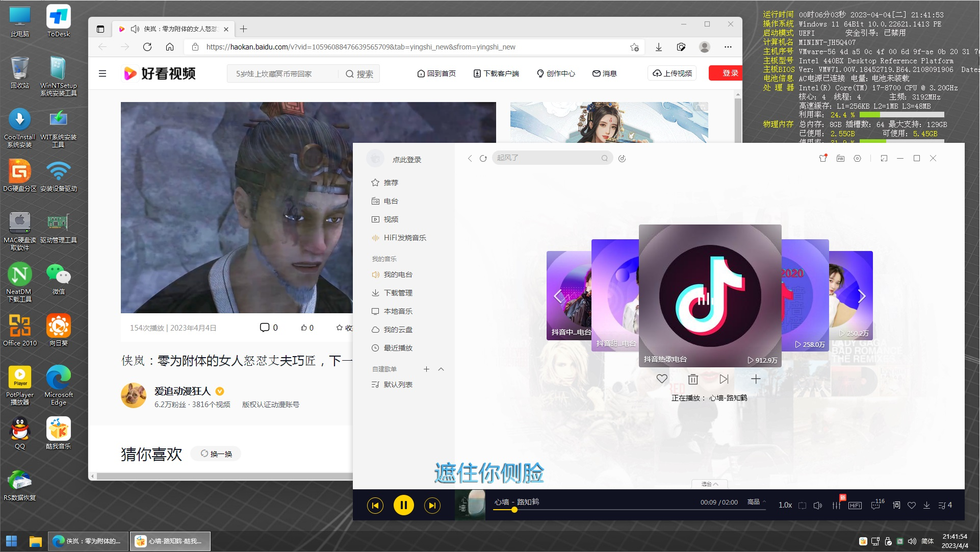Like the playing song with heart toggle
This screenshot has width=980, height=552.
912,505
